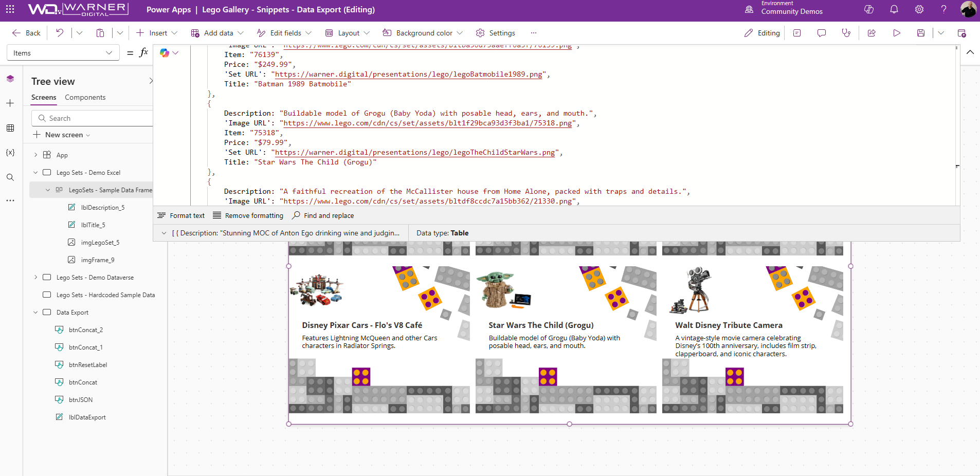
Task: Click the Paste clipboard icon
Action: [100, 33]
